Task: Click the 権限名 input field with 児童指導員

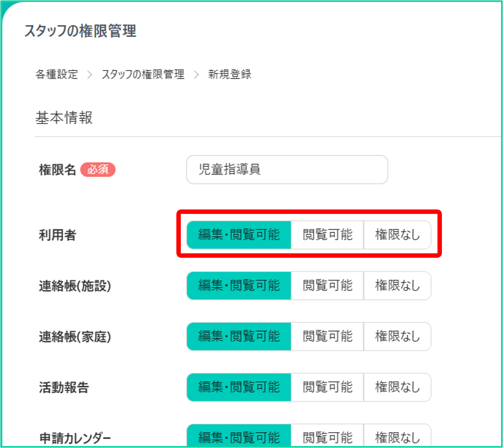Action: click(287, 170)
